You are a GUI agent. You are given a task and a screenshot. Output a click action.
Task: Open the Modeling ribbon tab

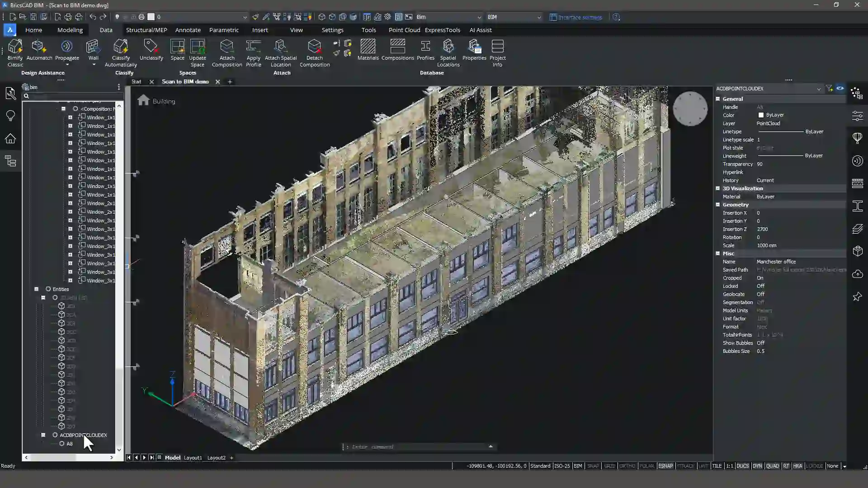coord(70,30)
